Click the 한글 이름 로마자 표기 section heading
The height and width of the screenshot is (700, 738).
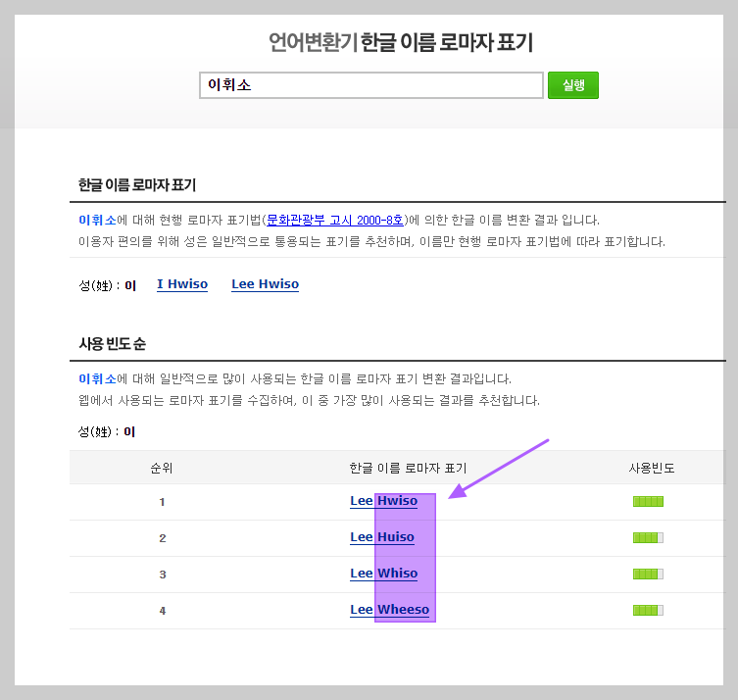pos(137,185)
